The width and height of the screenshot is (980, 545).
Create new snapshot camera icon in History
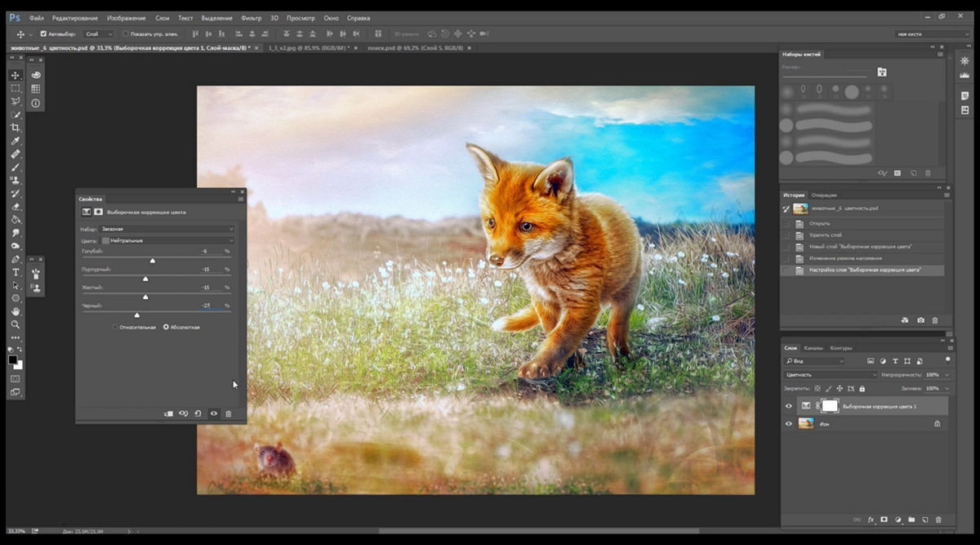pos(920,320)
